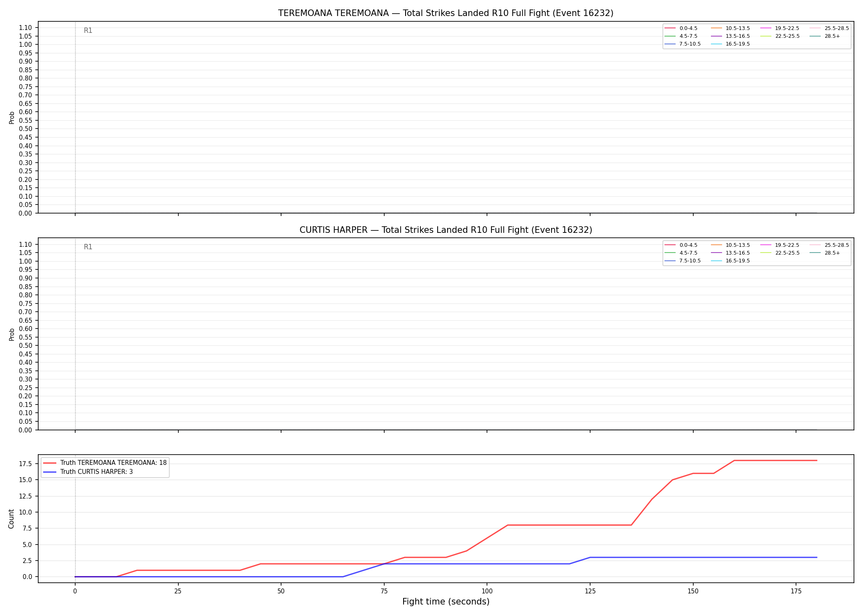Click blue line swatch for Truth CURTIS HARPER
Viewport: 863px width, 616px height.
pos(50,472)
